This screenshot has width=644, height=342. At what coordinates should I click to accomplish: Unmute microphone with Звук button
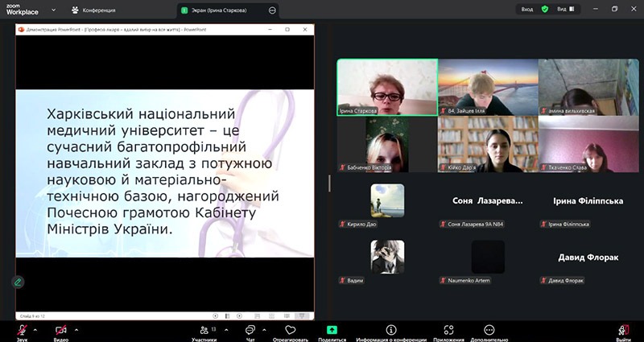point(22,330)
